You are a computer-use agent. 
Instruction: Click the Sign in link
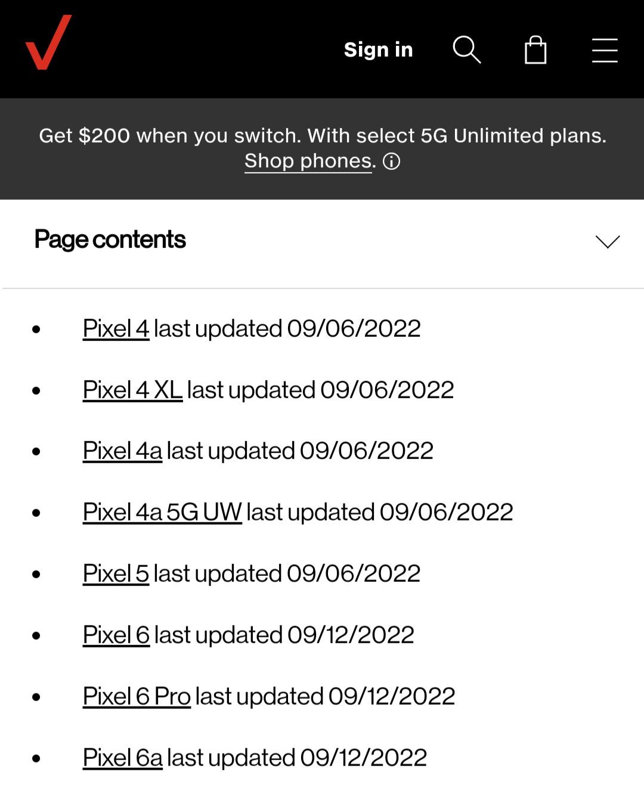click(x=378, y=49)
